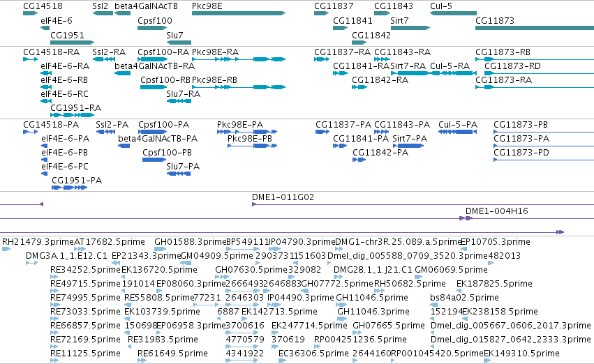The height and width of the screenshot is (364, 594).
Task: Click the CG1951-PA protein label
Action: [x=77, y=181]
